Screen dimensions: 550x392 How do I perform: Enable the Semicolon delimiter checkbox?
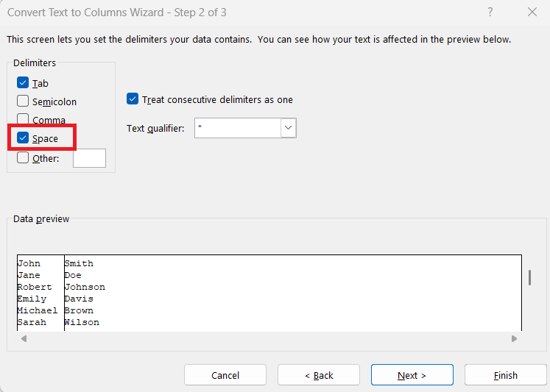tap(23, 101)
